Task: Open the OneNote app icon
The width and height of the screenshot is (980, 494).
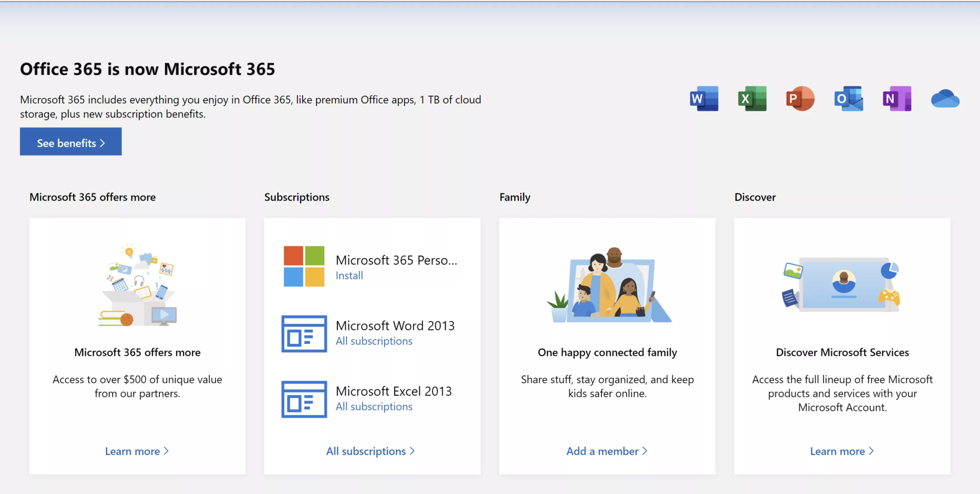Action: click(897, 98)
